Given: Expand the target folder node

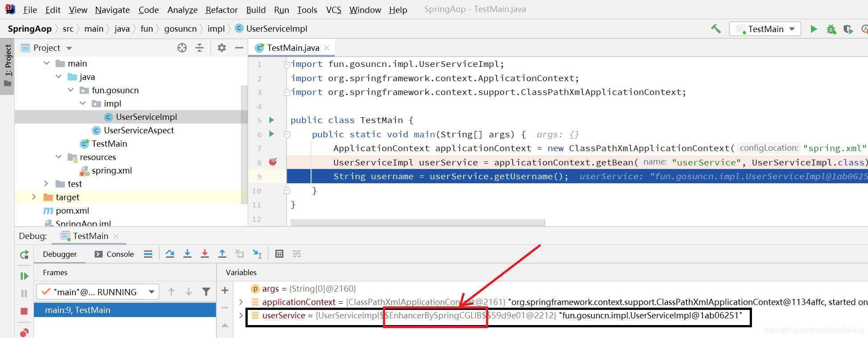Looking at the screenshot, I should 34,197.
